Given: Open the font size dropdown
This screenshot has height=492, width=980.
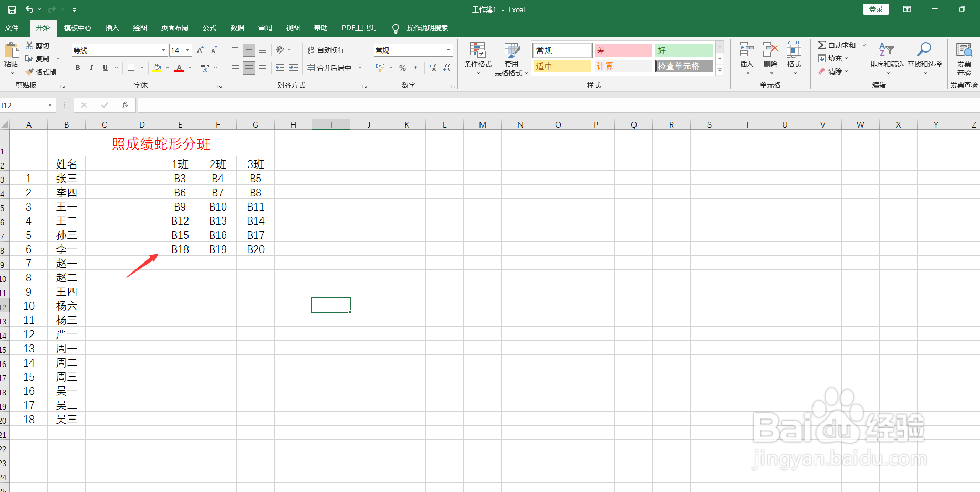Looking at the screenshot, I should [187, 50].
